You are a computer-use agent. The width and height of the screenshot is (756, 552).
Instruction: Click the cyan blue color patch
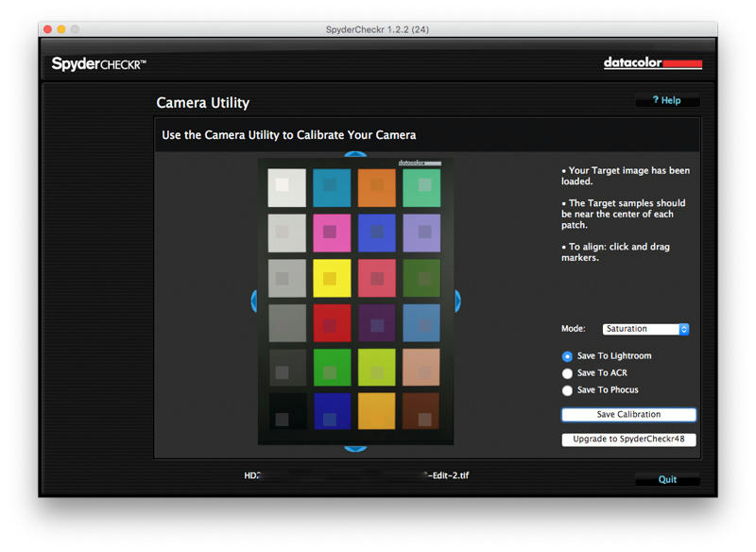click(x=332, y=187)
